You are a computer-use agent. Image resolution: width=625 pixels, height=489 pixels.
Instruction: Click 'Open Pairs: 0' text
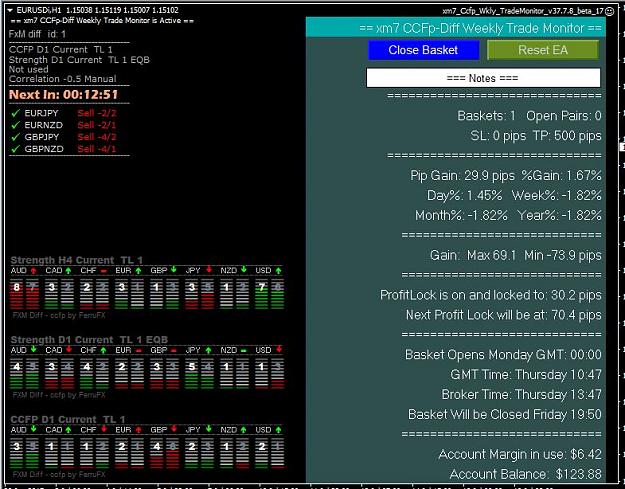(x=564, y=116)
